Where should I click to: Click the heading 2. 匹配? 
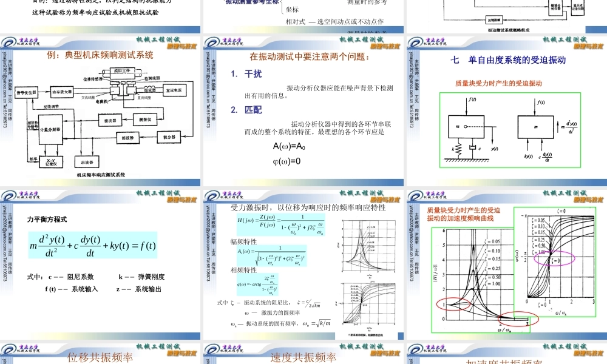point(246,109)
